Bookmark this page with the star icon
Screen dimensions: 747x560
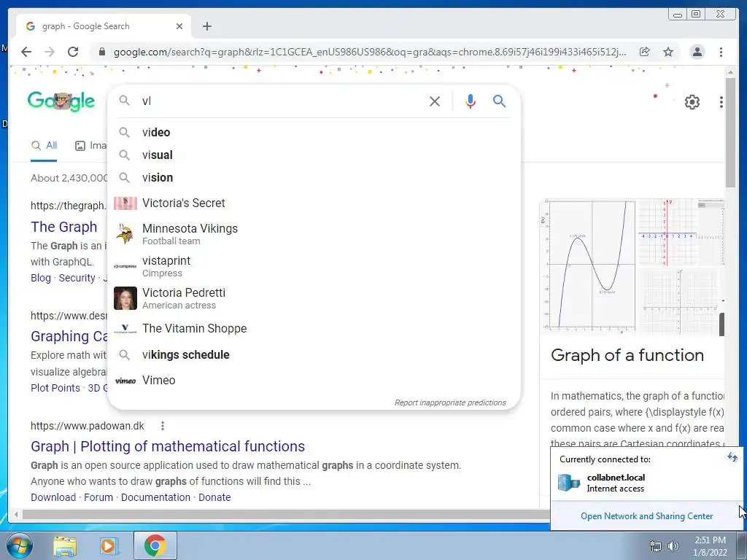pyautogui.click(x=668, y=52)
